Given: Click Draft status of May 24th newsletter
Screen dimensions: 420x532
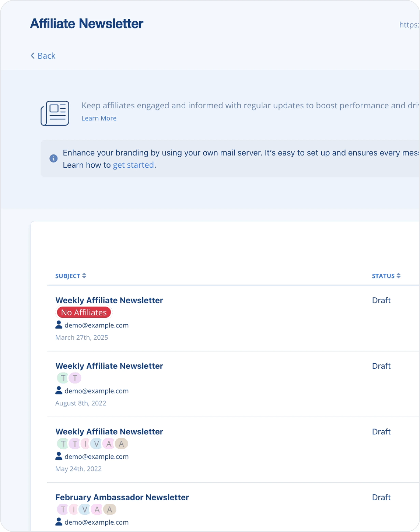Looking at the screenshot, I should pyautogui.click(x=381, y=431).
